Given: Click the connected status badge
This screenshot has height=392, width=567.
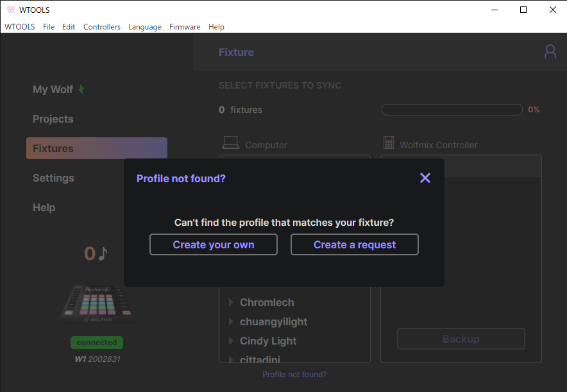Looking at the screenshot, I should [97, 343].
